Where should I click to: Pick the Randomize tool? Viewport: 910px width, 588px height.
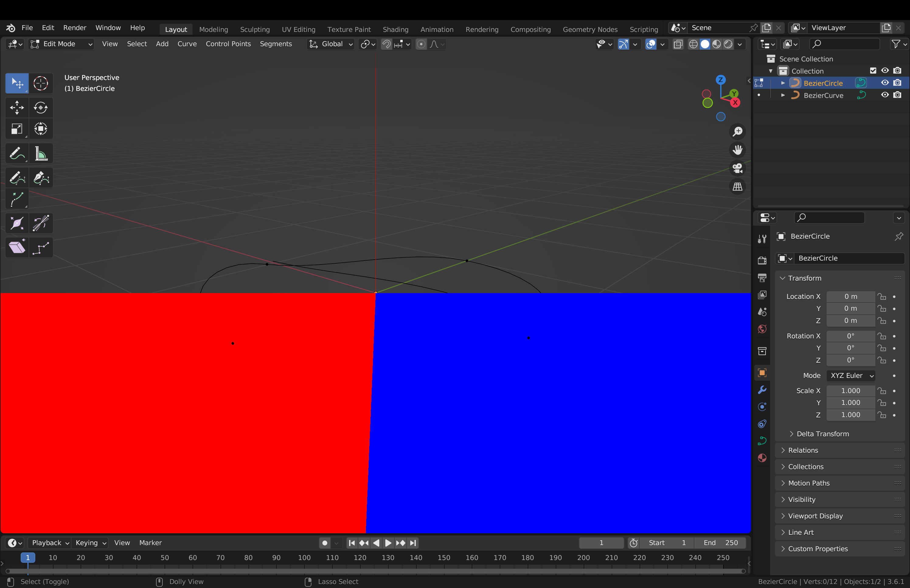[40, 248]
